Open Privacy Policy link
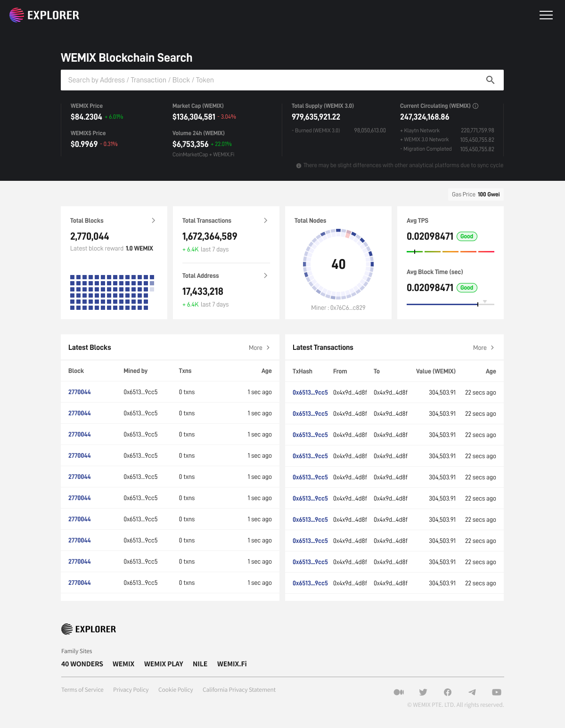 pos(131,690)
